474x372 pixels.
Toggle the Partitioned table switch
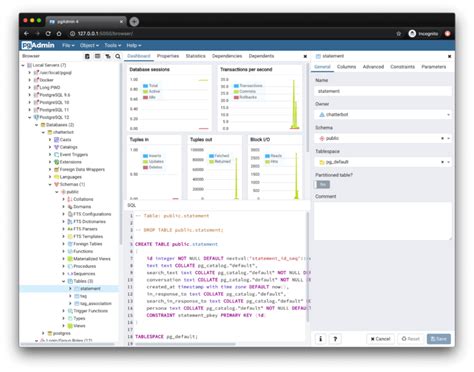click(322, 185)
